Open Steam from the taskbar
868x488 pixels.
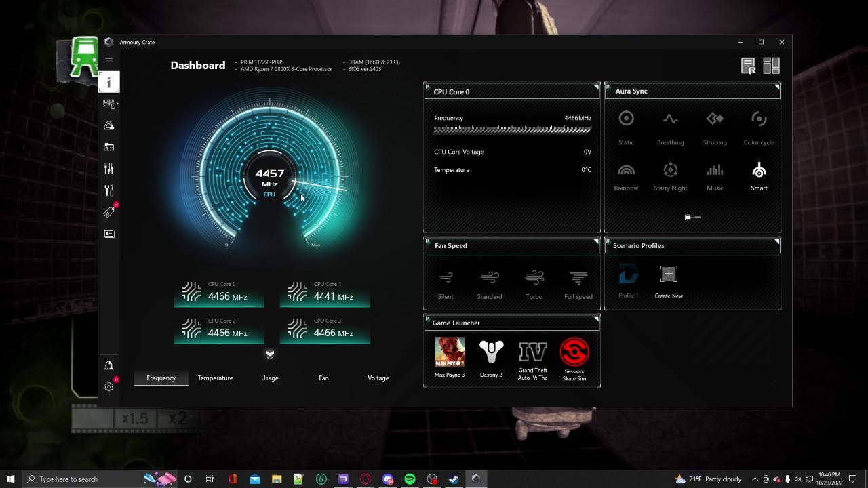454,479
